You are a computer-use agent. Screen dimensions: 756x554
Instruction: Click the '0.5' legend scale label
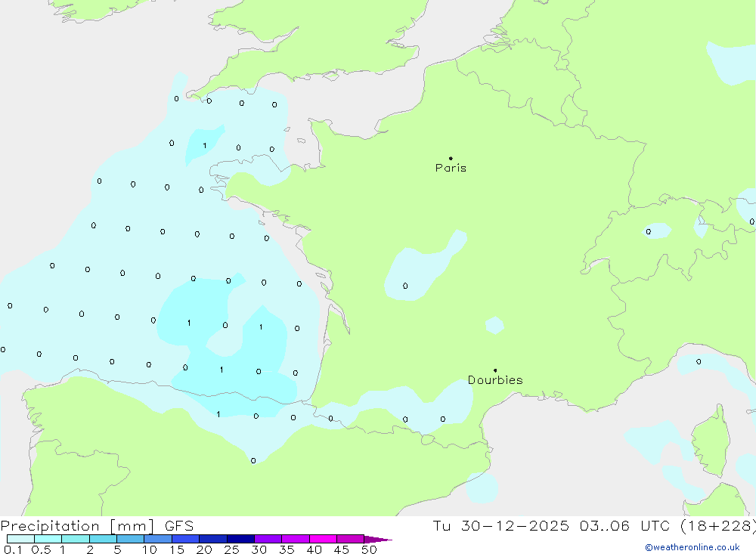41,549
